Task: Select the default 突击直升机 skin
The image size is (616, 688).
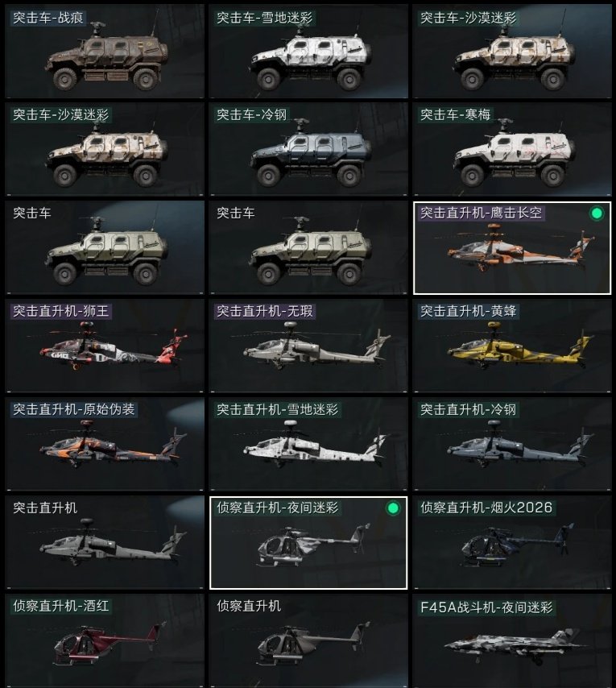Action: [x=105, y=542]
